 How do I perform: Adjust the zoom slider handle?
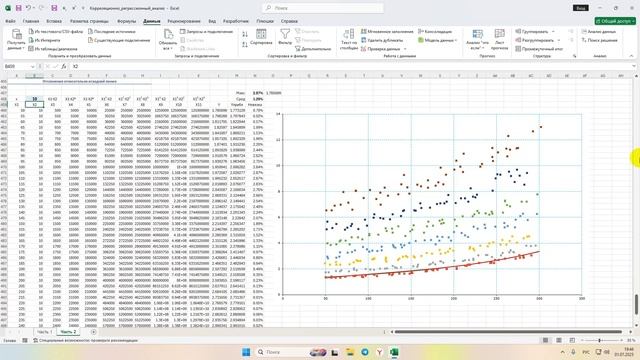[599, 340]
